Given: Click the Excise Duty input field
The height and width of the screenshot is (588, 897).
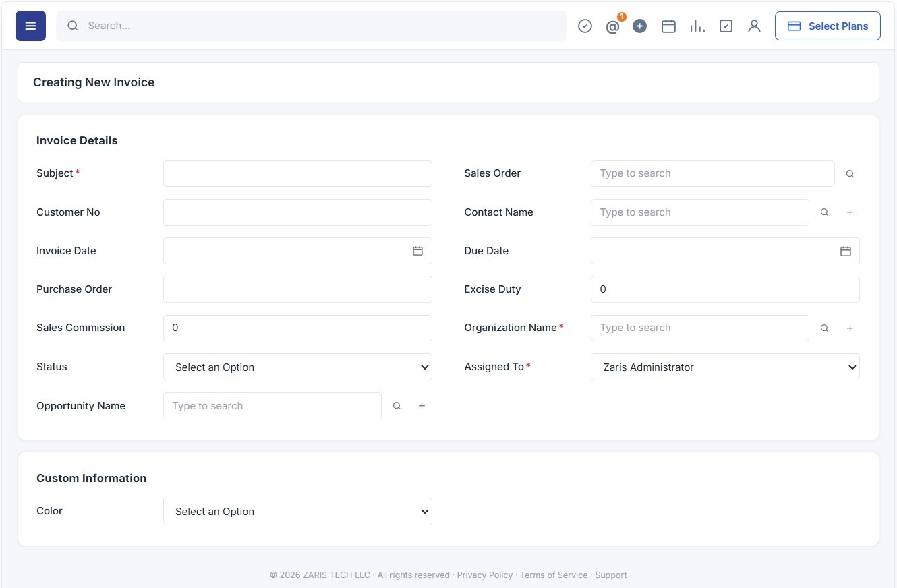Looking at the screenshot, I should (x=725, y=289).
